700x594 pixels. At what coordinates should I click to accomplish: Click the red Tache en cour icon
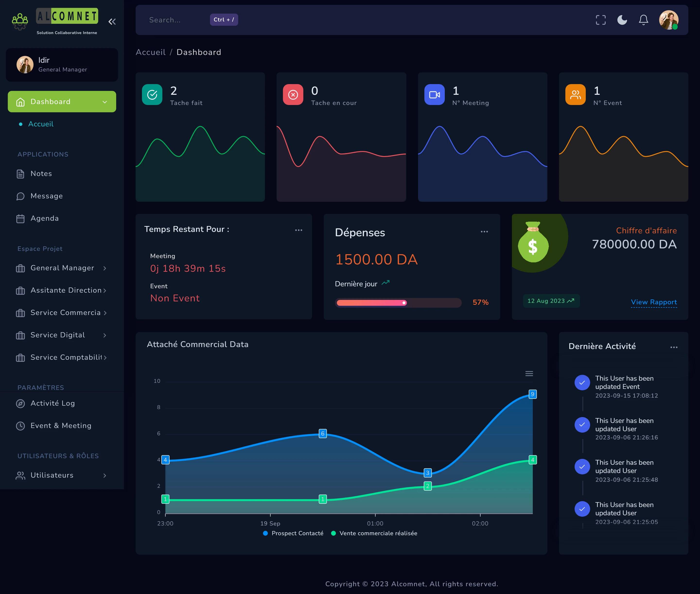[293, 95]
